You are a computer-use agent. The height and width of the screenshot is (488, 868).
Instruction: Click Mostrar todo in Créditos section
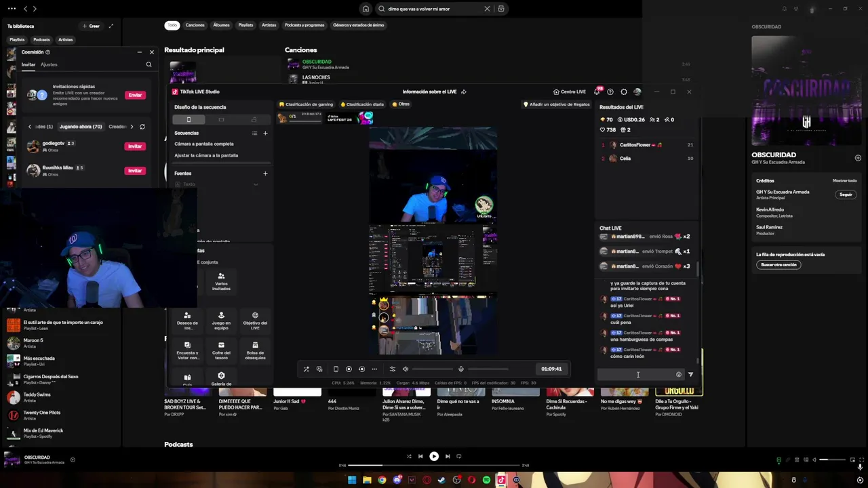tap(844, 180)
